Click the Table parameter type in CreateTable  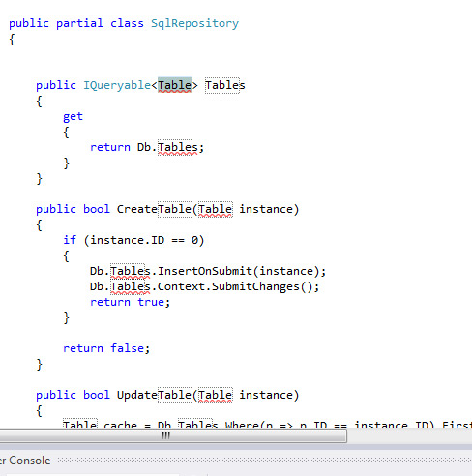215,209
